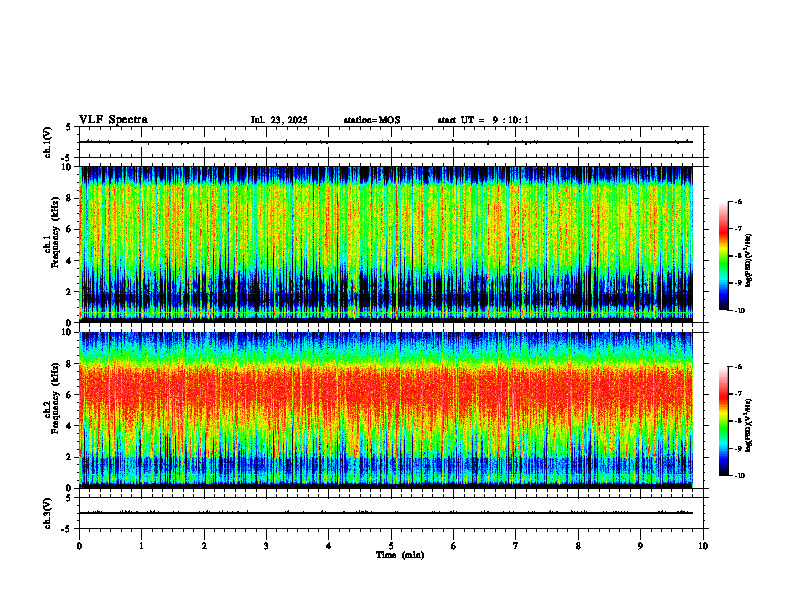Click time axis tick label "0"
This screenshot has height=612, width=792.
79,546
